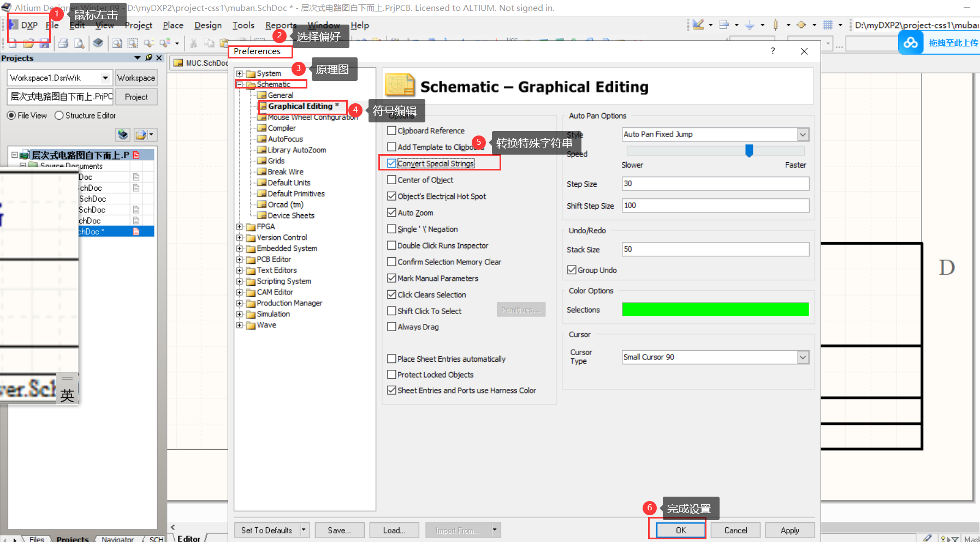Enable Center of Object checkbox

391,180
